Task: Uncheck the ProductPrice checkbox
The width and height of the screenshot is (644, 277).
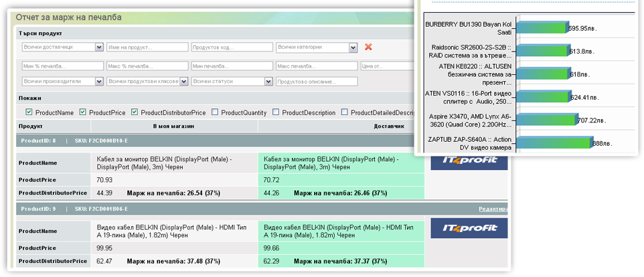Action: pos(83,112)
